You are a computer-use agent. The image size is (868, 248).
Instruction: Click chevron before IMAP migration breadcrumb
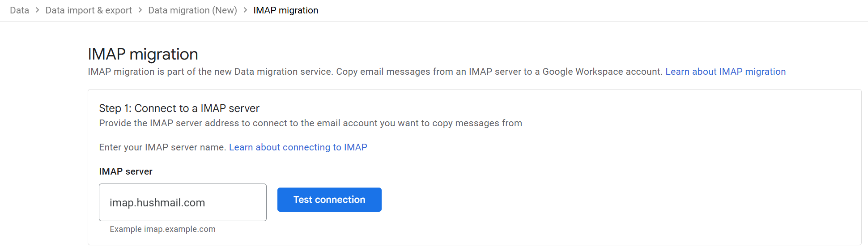click(x=245, y=10)
